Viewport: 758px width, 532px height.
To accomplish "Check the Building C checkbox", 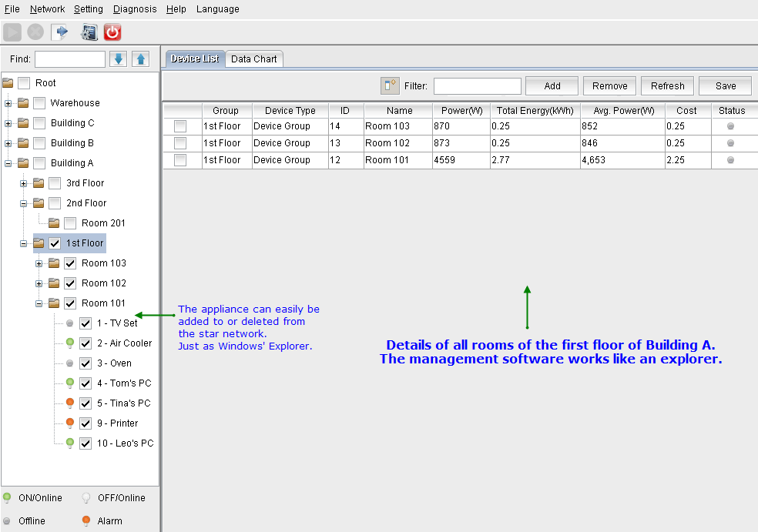I will click(x=39, y=123).
